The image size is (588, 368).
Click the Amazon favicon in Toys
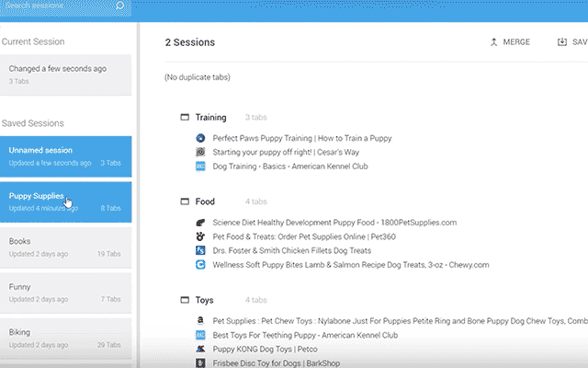coord(200,322)
